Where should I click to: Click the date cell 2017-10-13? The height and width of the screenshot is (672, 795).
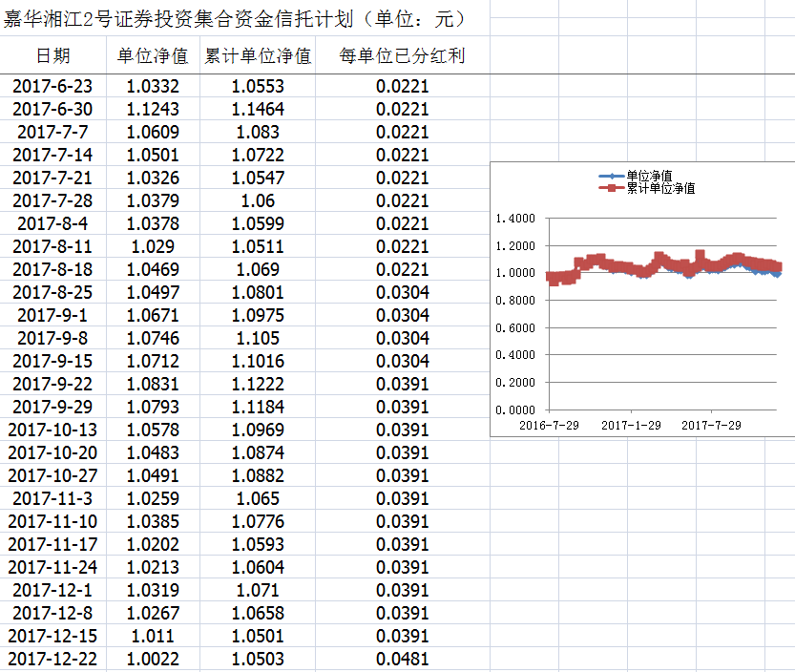click(x=52, y=430)
